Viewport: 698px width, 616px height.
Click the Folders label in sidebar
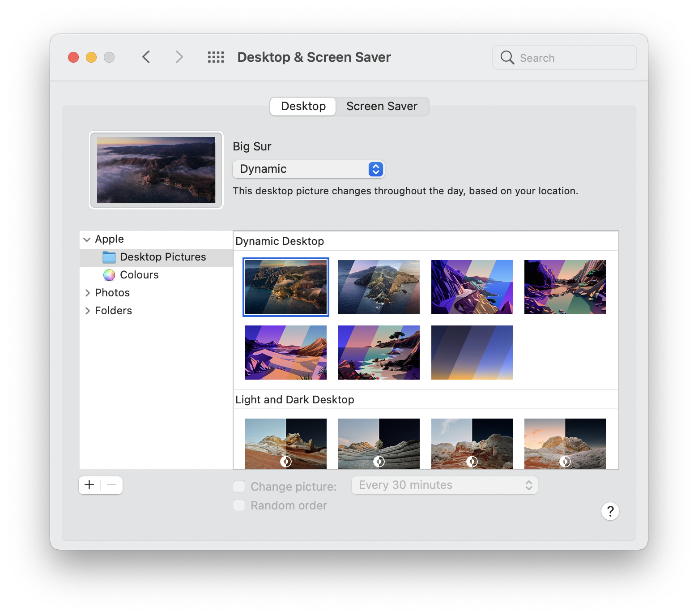click(113, 311)
